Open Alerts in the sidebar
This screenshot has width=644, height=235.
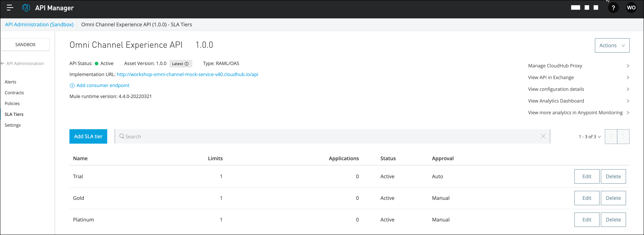[10, 82]
